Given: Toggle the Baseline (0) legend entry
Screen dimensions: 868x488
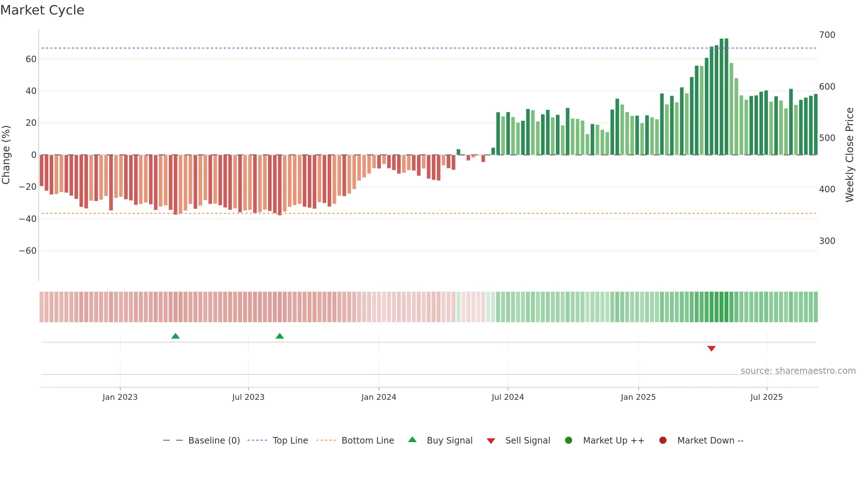Looking at the screenshot, I should [x=201, y=440].
